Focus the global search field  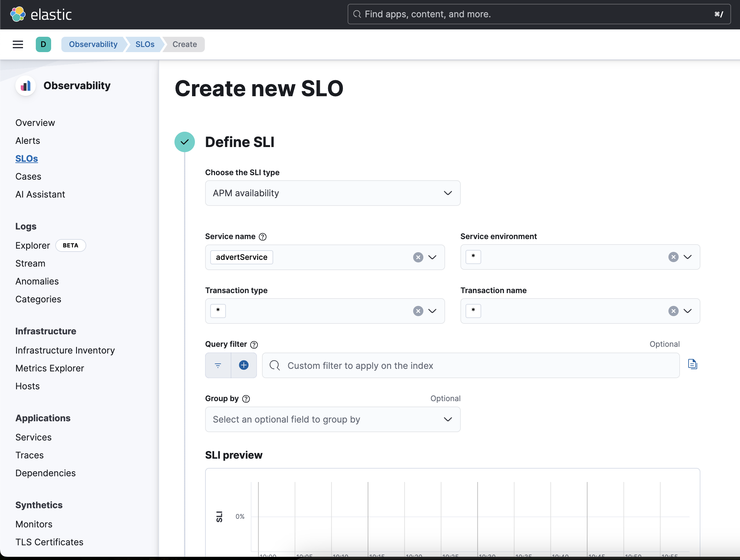coord(539,14)
